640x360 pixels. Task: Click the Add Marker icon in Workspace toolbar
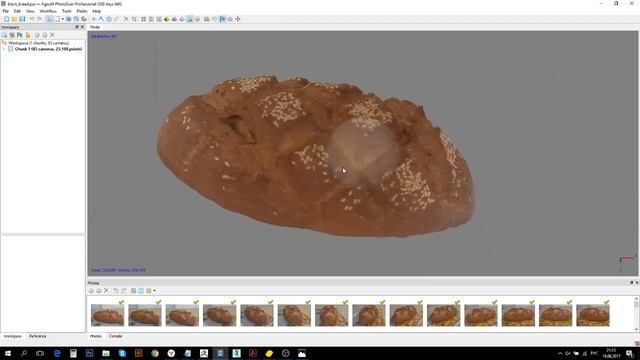(x=20, y=35)
